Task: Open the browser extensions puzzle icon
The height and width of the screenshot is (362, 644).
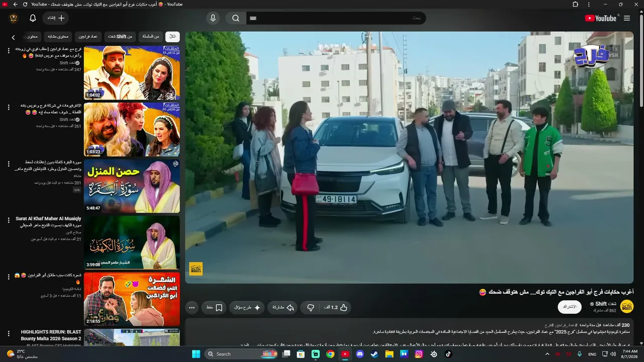Action: [x=576, y=5]
